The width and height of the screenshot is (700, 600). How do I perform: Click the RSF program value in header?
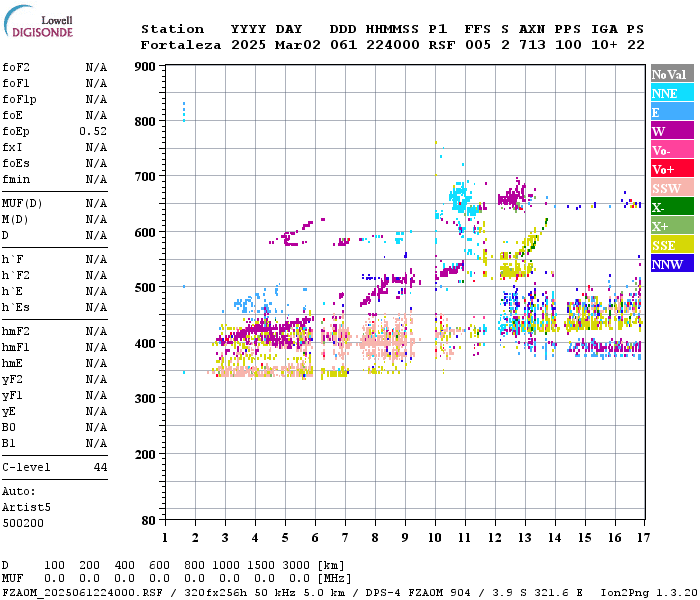pos(442,45)
